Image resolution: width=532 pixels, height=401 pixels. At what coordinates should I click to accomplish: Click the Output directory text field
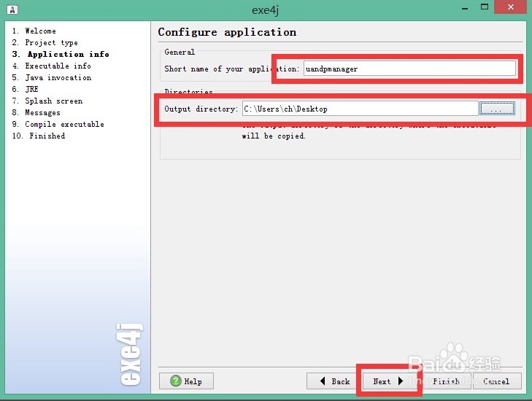(x=360, y=109)
